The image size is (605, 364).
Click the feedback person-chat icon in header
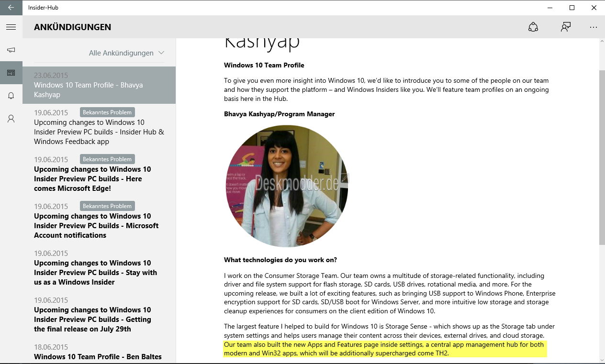[x=566, y=27]
